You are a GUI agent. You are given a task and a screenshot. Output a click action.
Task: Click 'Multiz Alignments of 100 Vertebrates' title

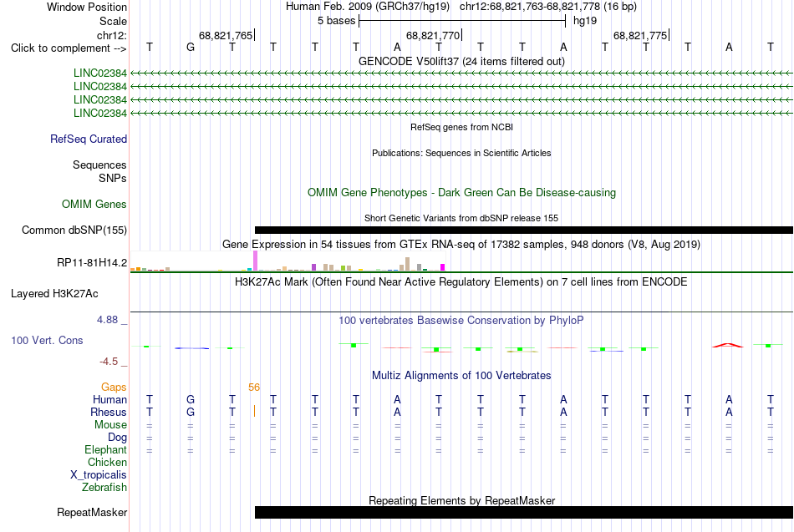(461, 376)
